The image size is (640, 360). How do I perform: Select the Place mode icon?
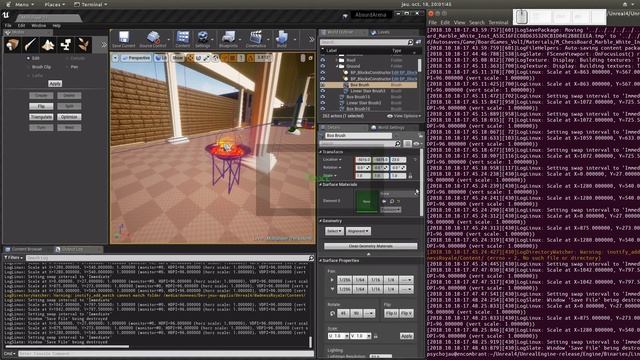click(12, 44)
